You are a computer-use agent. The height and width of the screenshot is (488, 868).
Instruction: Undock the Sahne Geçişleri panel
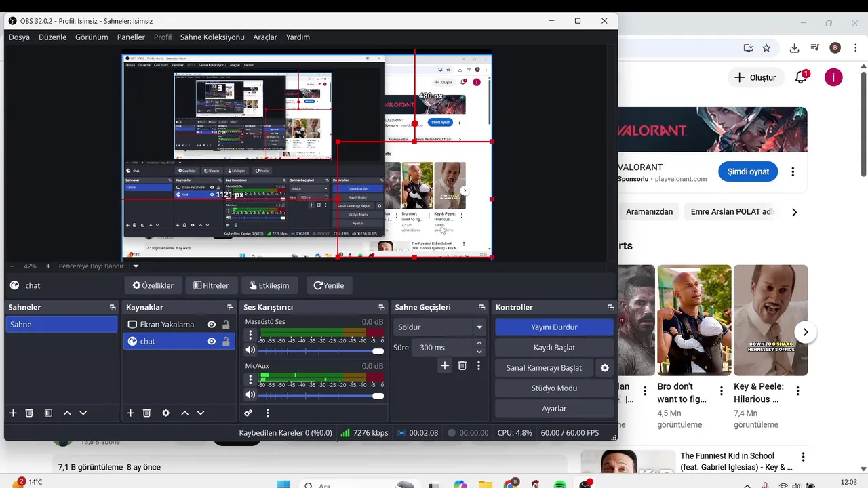(x=481, y=308)
